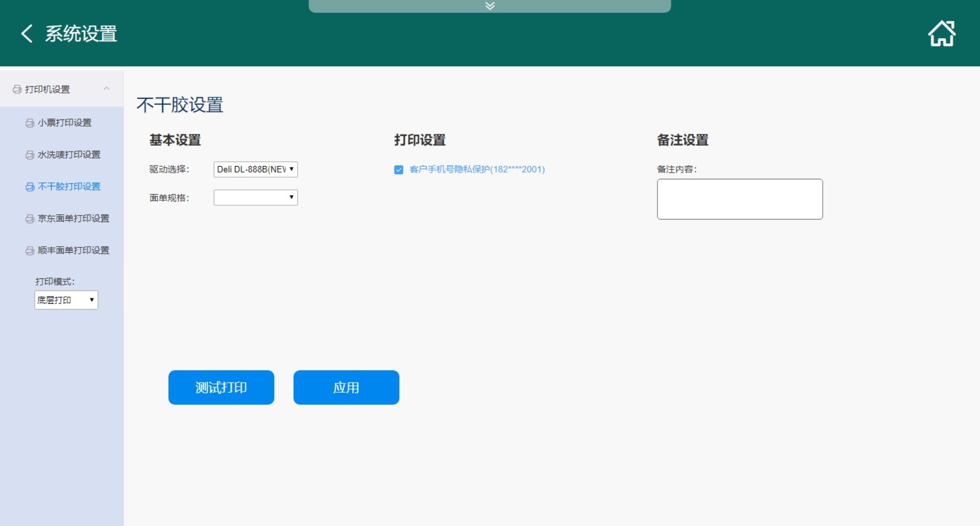This screenshot has height=526, width=980.
Task: Click the printer icon beside 京东面单打印设置
Action: (x=30, y=219)
